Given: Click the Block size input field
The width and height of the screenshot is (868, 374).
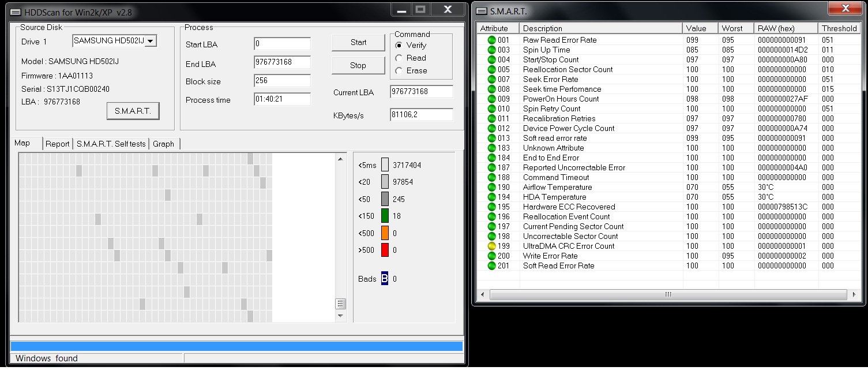Looking at the screenshot, I should (x=282, y=81).
